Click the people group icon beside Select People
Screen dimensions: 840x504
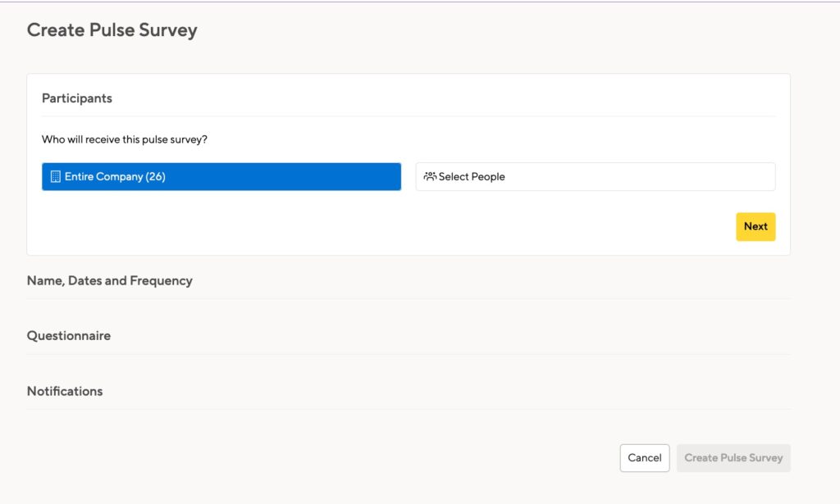[x=430, y=176]
